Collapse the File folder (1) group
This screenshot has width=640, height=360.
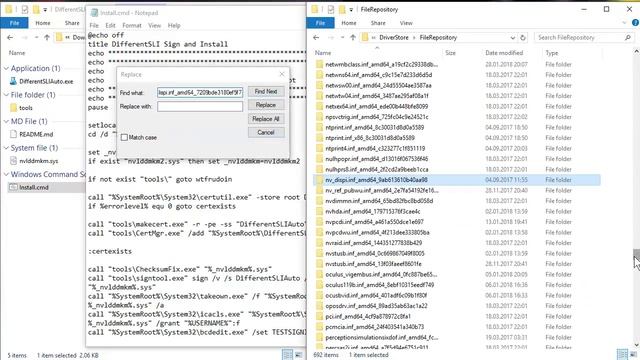pyautogui.click(x=6, y=95)
